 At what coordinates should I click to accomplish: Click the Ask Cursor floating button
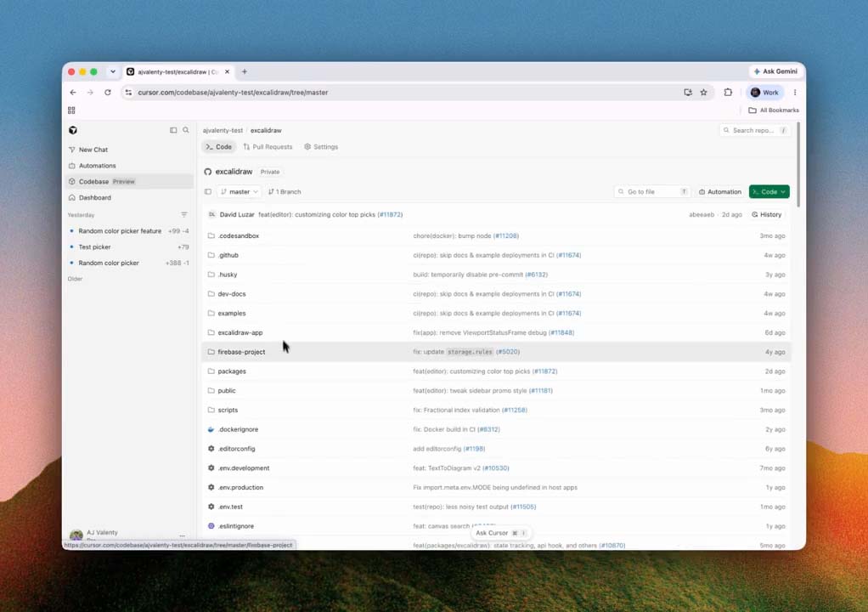500,533
